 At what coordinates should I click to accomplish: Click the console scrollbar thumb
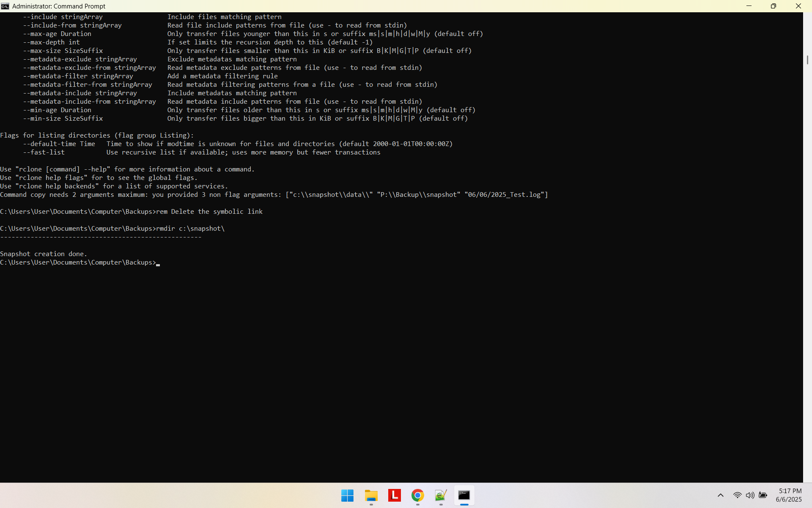tap(807, 60)
